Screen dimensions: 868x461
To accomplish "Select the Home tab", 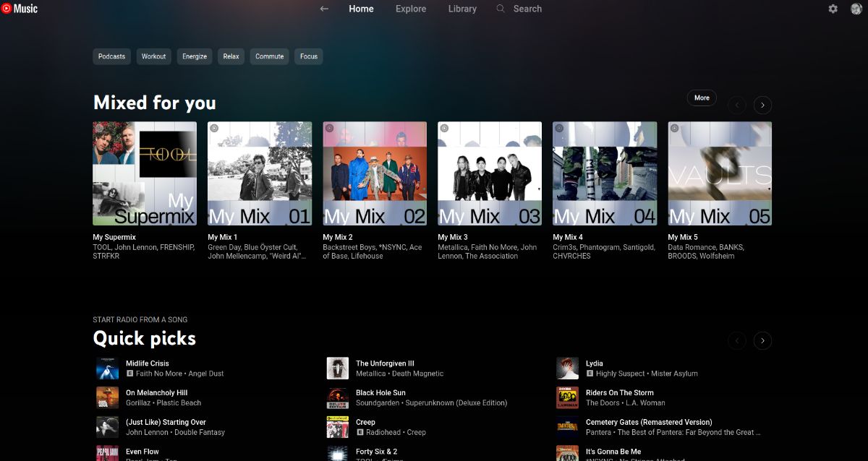I will coord(361,9).
